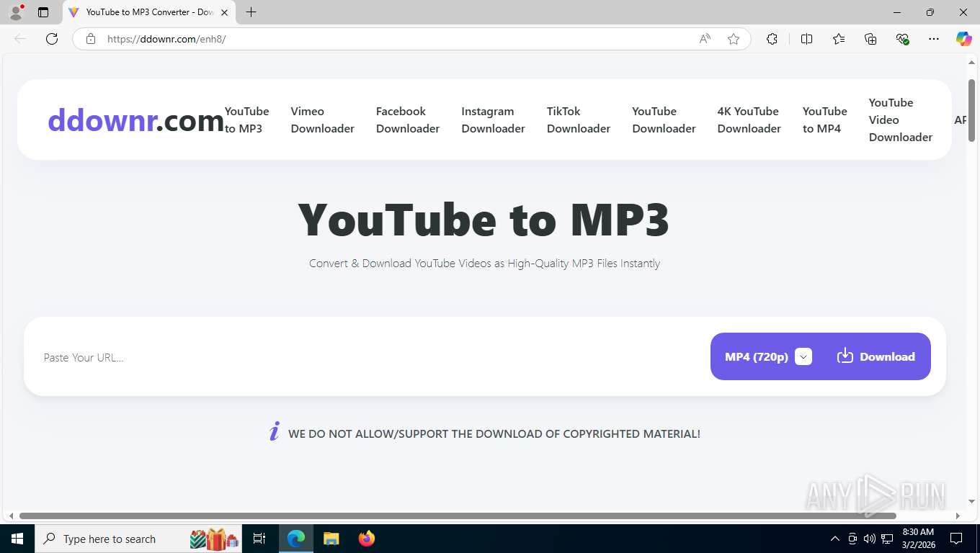Image resolution: width=980 pixels, height=553 pixels.
Task: Open the notifications action center icon
Action: coord(956,539)
